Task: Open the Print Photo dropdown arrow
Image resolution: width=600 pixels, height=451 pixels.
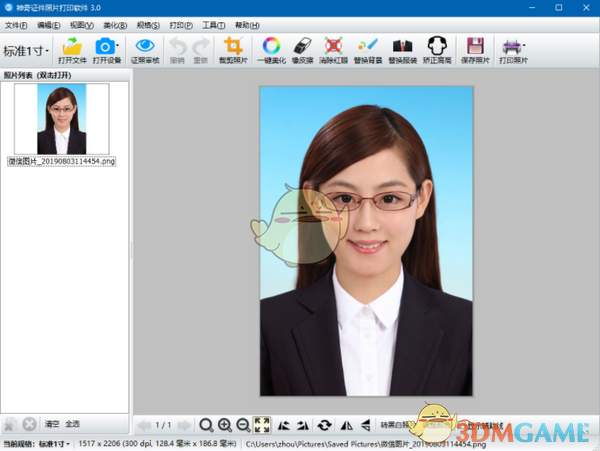Action: [x=523, y=46]
